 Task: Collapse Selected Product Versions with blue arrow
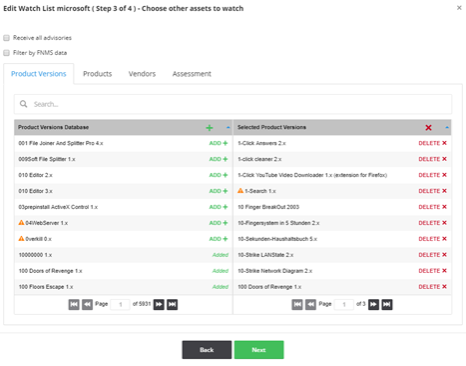pyautogui.click(x=447, y=128)
